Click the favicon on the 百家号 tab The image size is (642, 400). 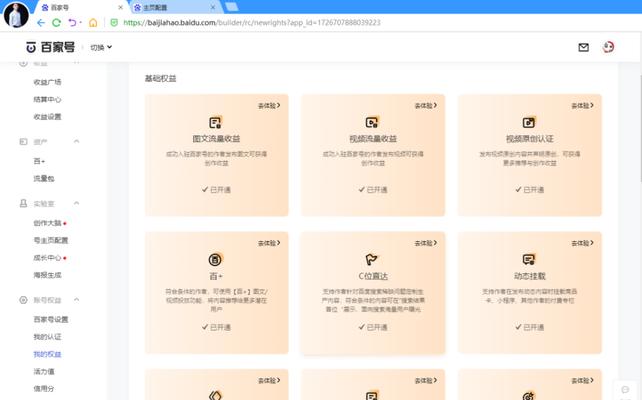click(45, 7)
